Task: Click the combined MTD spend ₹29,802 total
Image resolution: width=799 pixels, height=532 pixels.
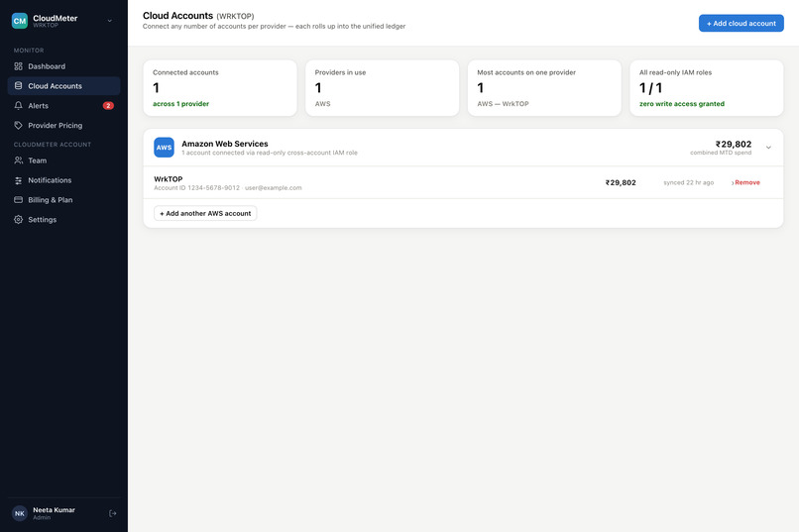Action: point(734,144)
